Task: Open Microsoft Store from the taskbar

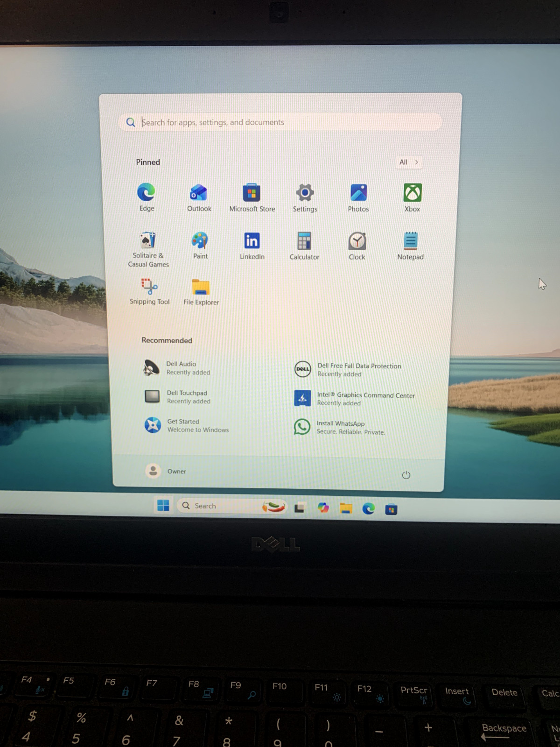Action: click(391, 509)
